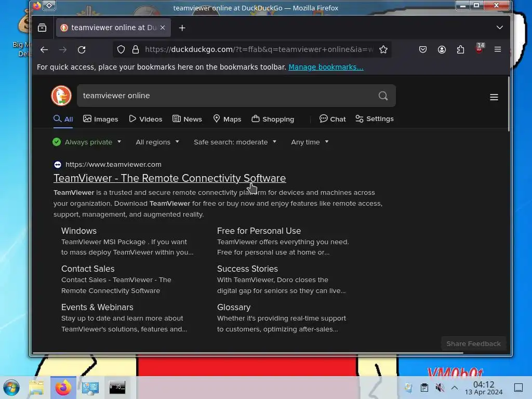Click the muted speaker tray icon
This screenshot has height=399, width=532.
pyautogui.click(x=440, y=388)
